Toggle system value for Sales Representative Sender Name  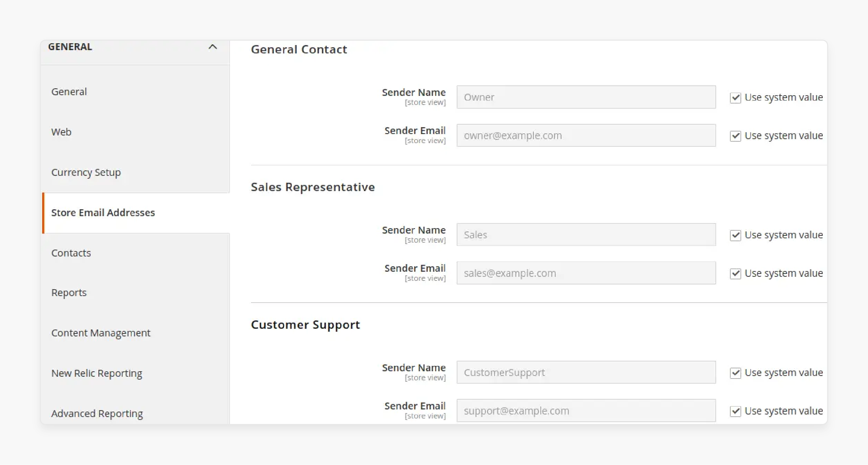(735, 235)
